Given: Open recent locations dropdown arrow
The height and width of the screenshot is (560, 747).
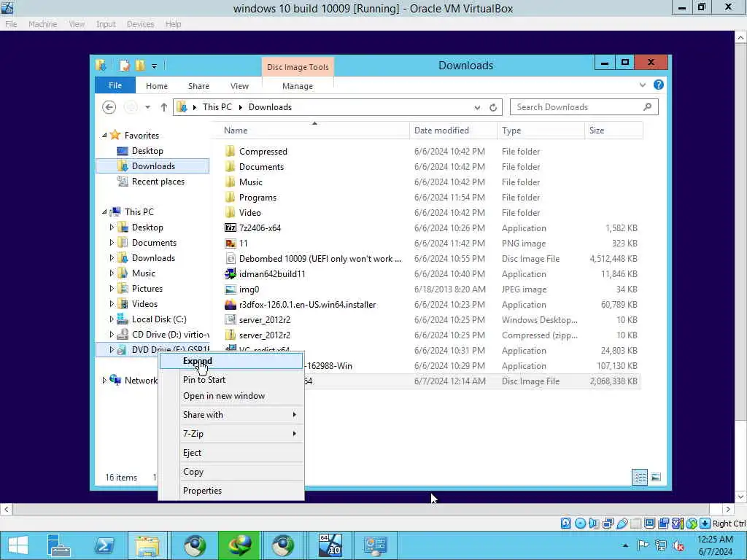Looking at the screenshot, I should tap(147, 107).
